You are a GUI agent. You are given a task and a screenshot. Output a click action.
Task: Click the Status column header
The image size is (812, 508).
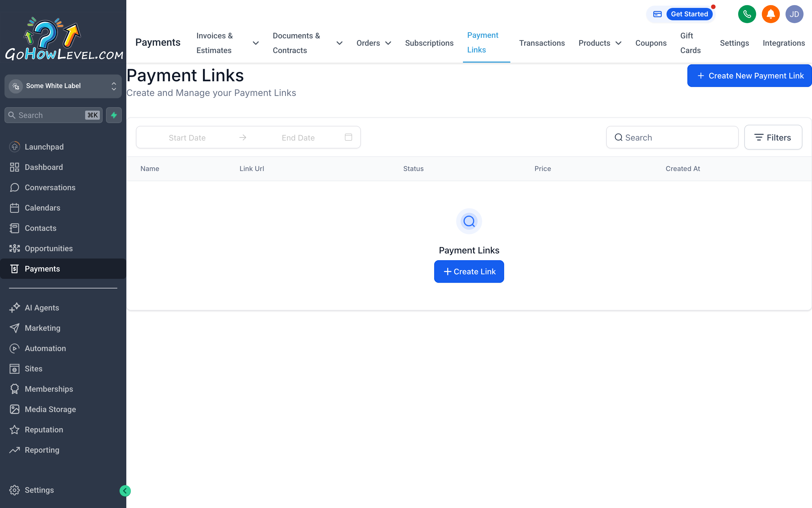tap(413, 169)
